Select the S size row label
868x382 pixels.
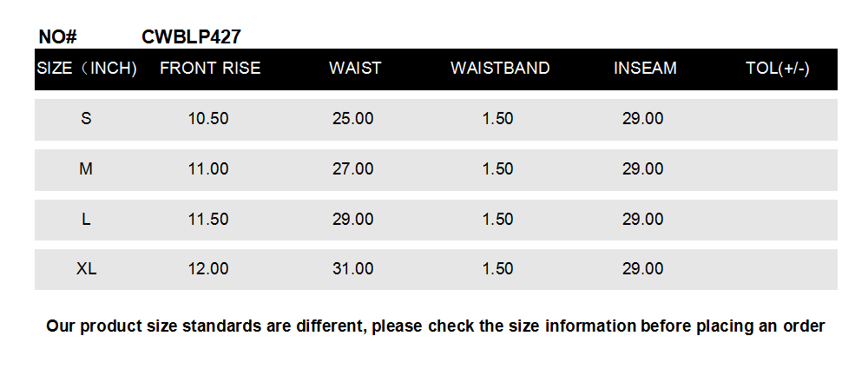(86, 119)
